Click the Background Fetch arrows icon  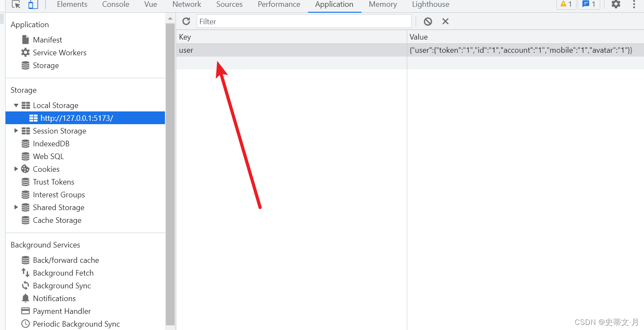pyautogui.click(x=26, y=273)
